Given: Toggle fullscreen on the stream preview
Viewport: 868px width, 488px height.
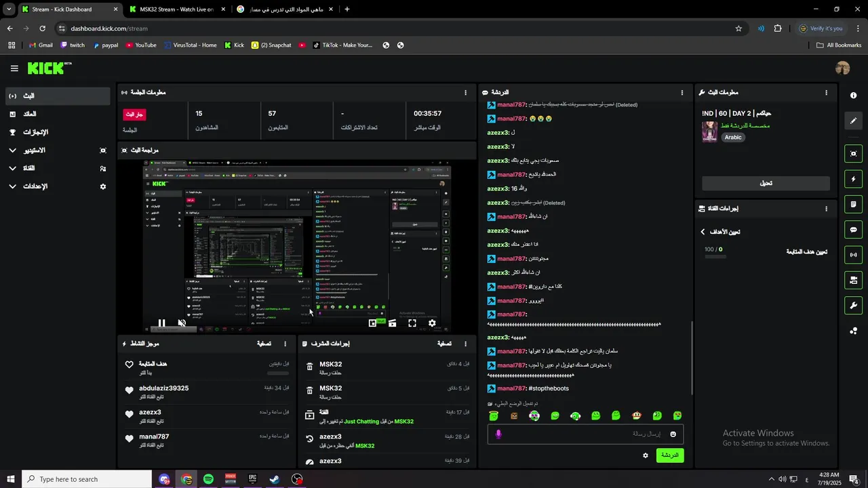Looking at the screenshot, I should click(412, 323).
